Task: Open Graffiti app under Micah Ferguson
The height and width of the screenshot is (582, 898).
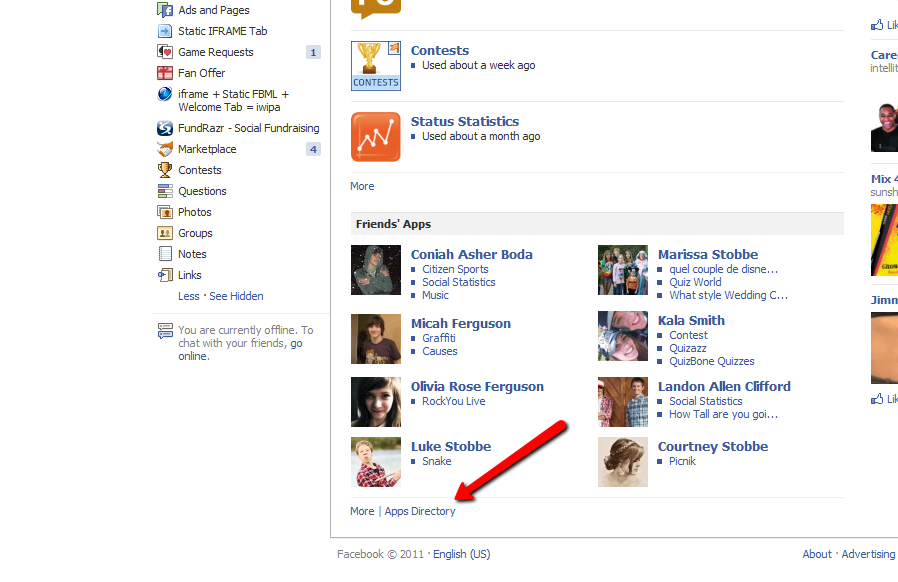Action: pos(439,338)
